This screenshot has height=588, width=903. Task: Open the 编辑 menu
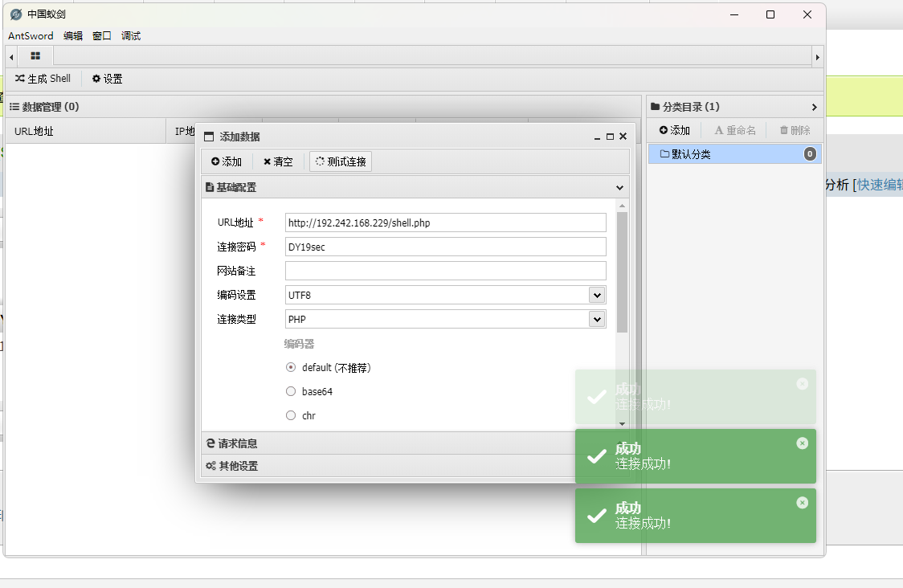click(x=73, y=35)
